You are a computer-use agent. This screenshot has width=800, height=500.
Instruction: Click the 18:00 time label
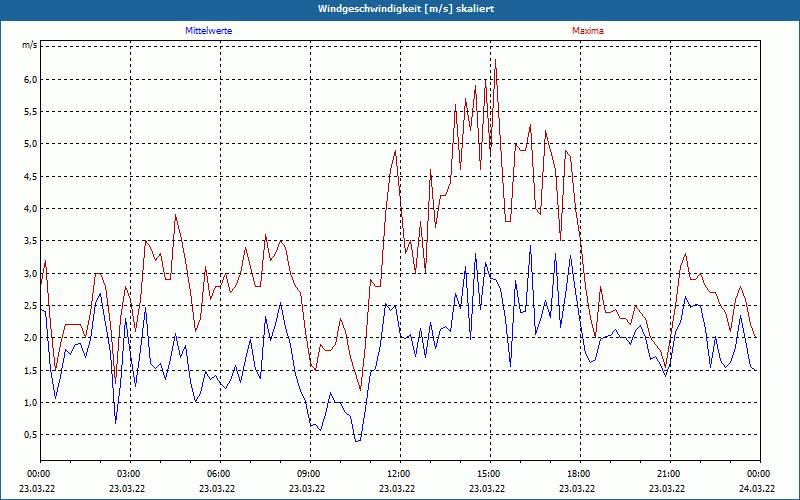[x=580, y=474]
